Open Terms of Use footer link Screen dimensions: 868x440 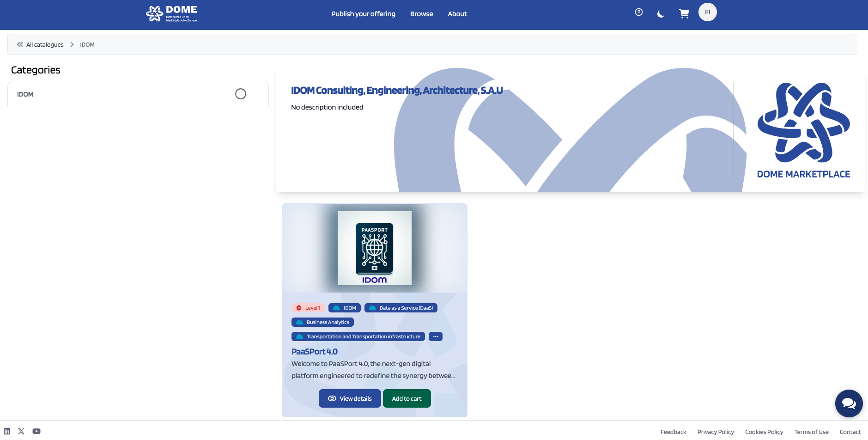pyautogui.click(x=812, y=432)
